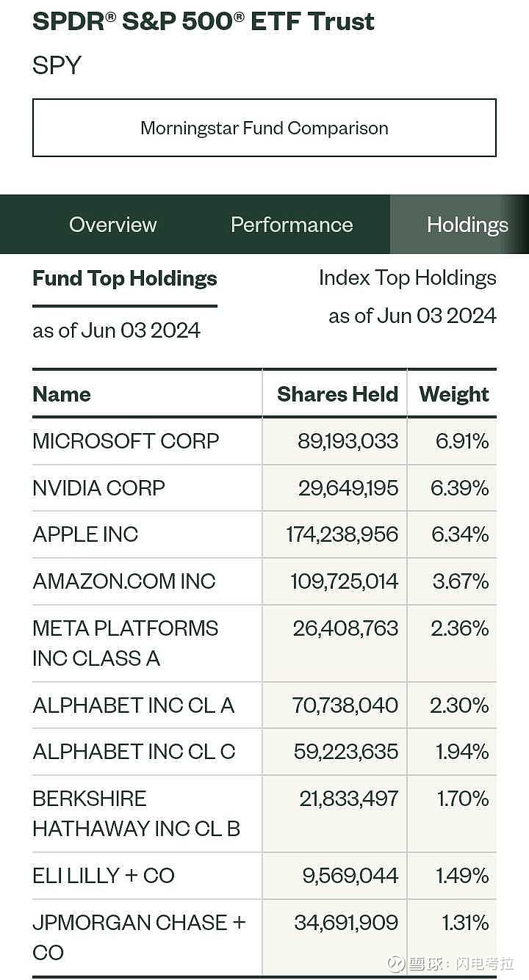This screenshot has width=529, height=980.
Task: Click the APPLE INC holding name
Action: point(85,534)
